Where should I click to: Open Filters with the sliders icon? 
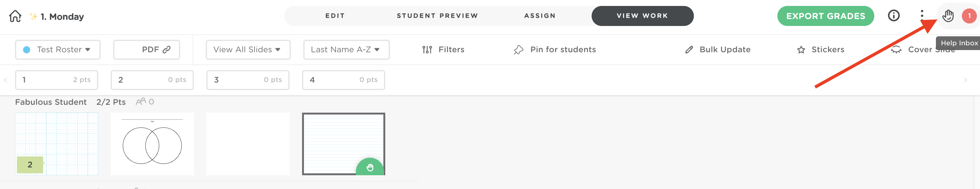coord(427,49)
